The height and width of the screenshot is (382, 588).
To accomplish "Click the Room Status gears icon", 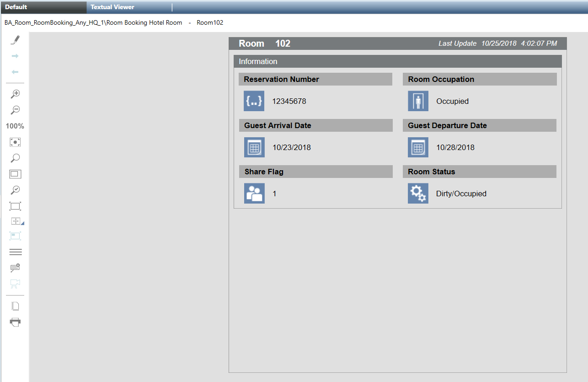I will (418, 193).
